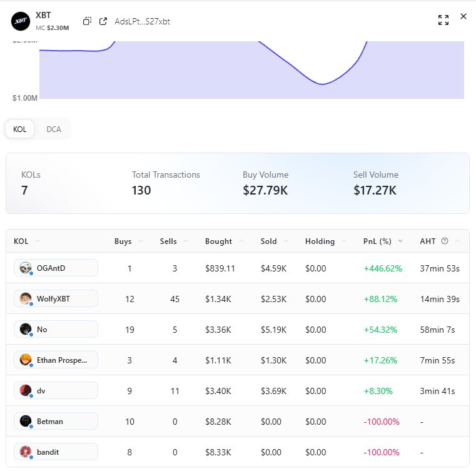Viewport: 476px width, 476px height.
Task: Click OGAntD sold amount $4.59K
Action: pyautogui.click(x=273, y=268)
